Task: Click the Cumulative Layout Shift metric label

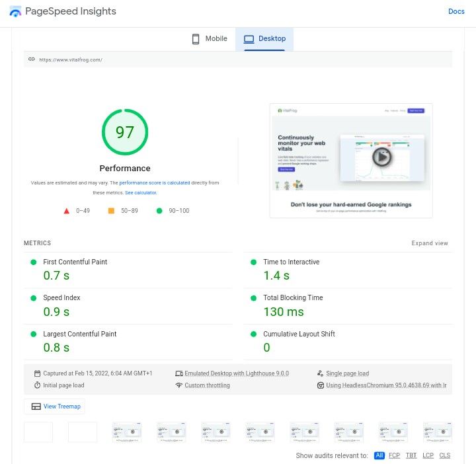Action: point(299,334)
